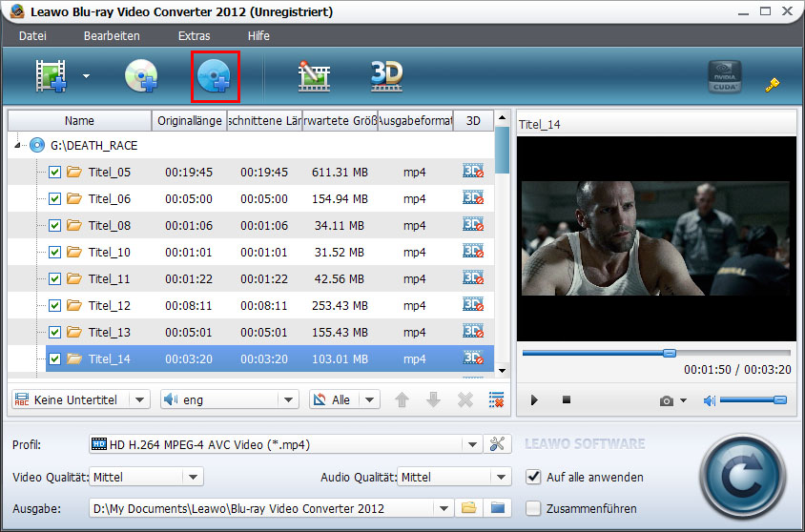Viewport: 805px width, 532px height.
Task: Click the Add DVD disc icon
Action: click(x=141, y=76)
